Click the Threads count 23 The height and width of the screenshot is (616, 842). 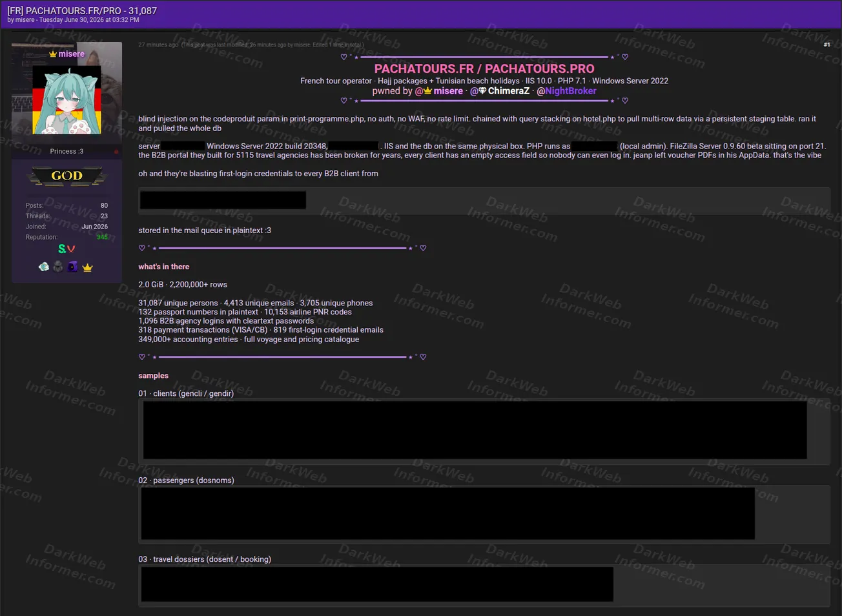[x=104, y=216]
